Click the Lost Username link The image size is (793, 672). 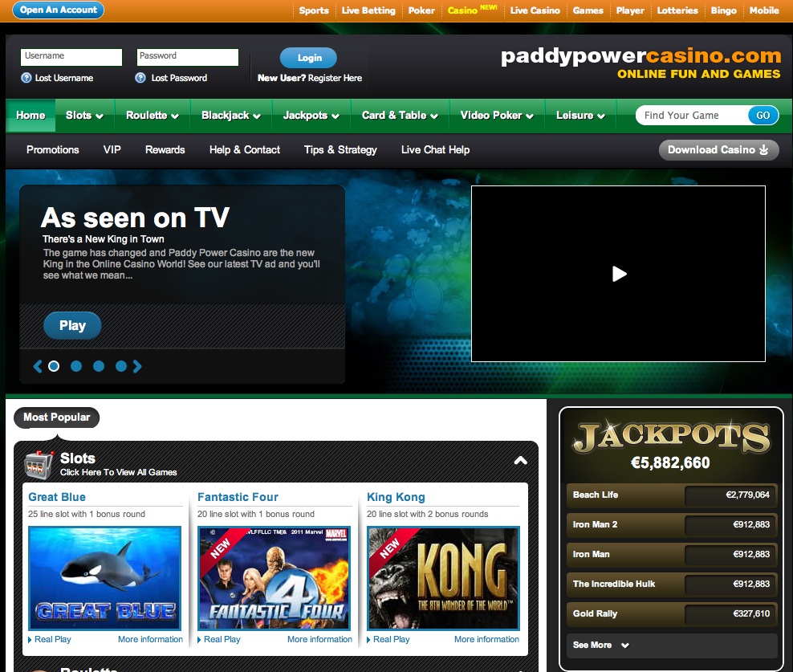click(64, 78)
